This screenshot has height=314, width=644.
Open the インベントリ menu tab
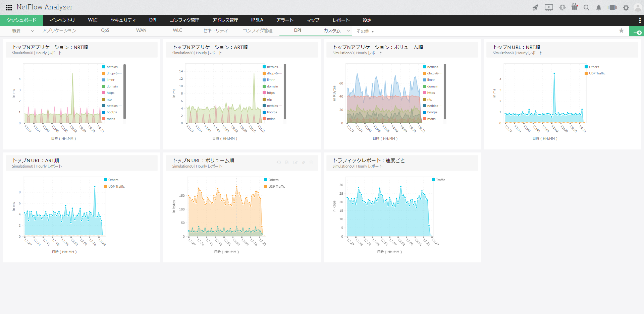62,20
